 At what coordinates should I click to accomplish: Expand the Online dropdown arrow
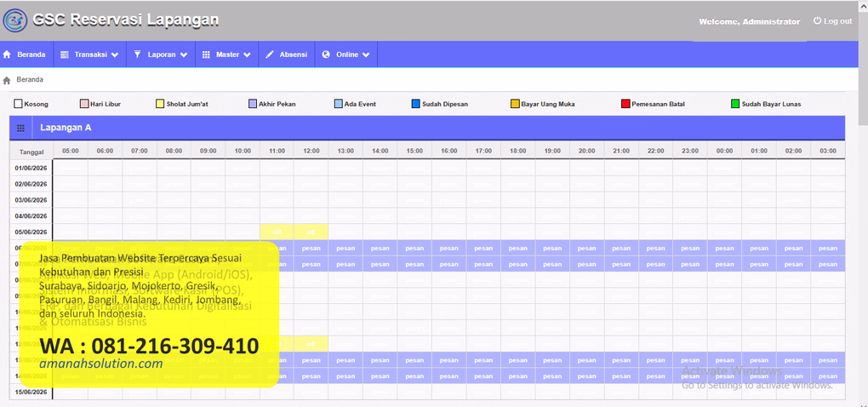point(366,54)
